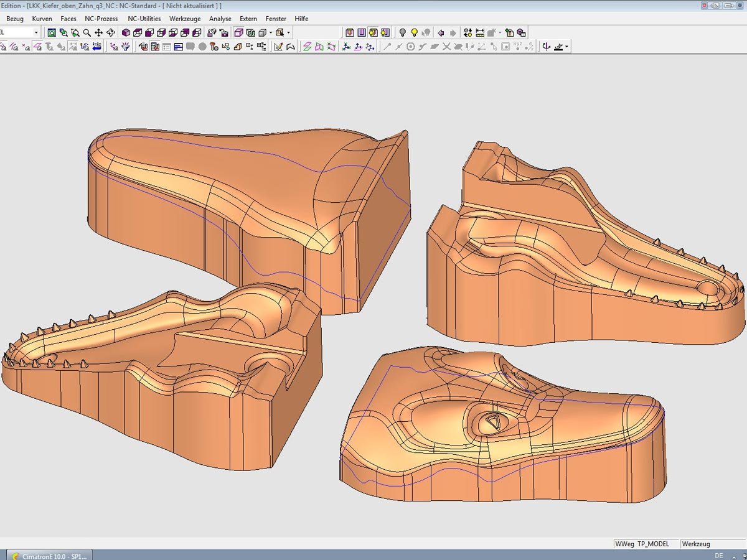Open dropdown at right end of second toolbar
Viewport: 747px width, 560px height.
click(566, 46)
